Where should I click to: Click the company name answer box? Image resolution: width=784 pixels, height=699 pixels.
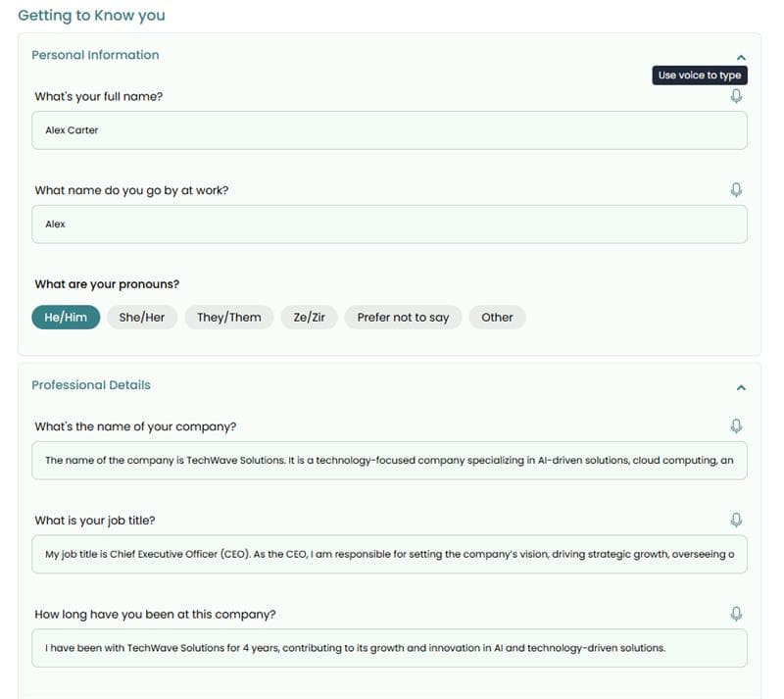(x=390, y=461)
